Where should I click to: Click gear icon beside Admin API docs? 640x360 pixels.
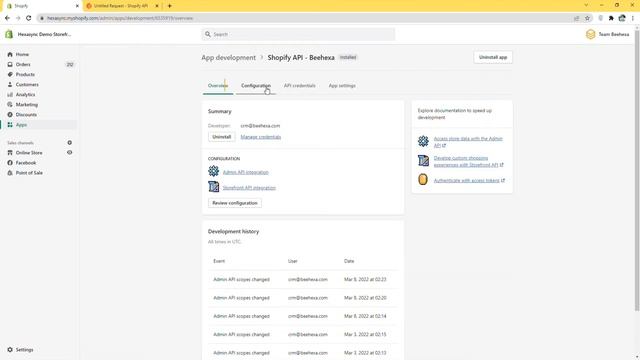[x=423, y=141]
